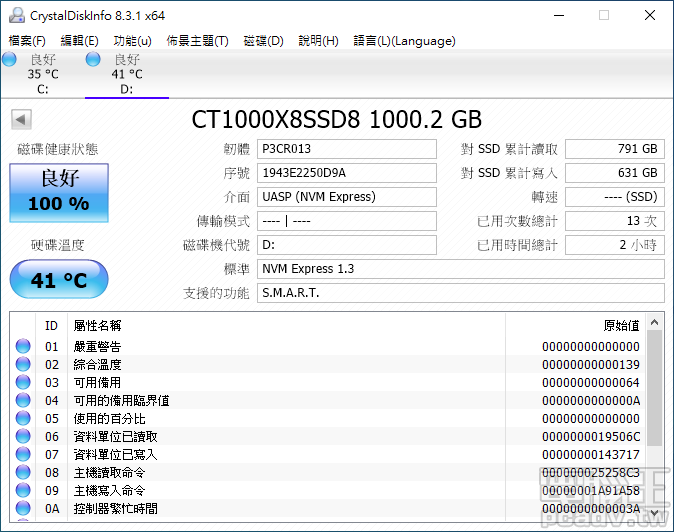The height and width of the screenshot is (532, 674).
Task: Click the ID column header
Action: coord(51,326)
